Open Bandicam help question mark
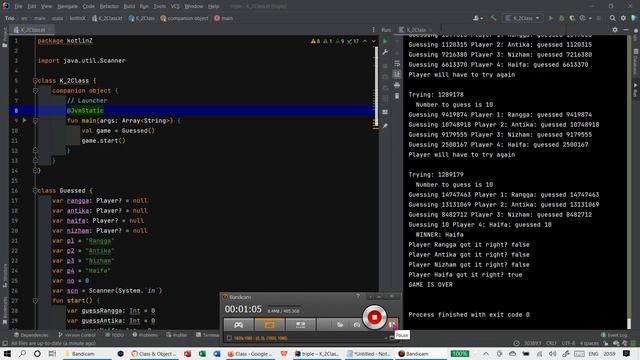Image resolution: width=640 pixels, height=360 pixels. tap(358, 297)
